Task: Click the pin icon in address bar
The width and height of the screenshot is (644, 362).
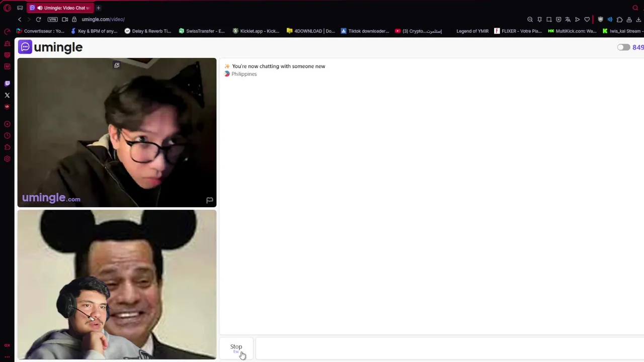Action: tap(539, 19)
